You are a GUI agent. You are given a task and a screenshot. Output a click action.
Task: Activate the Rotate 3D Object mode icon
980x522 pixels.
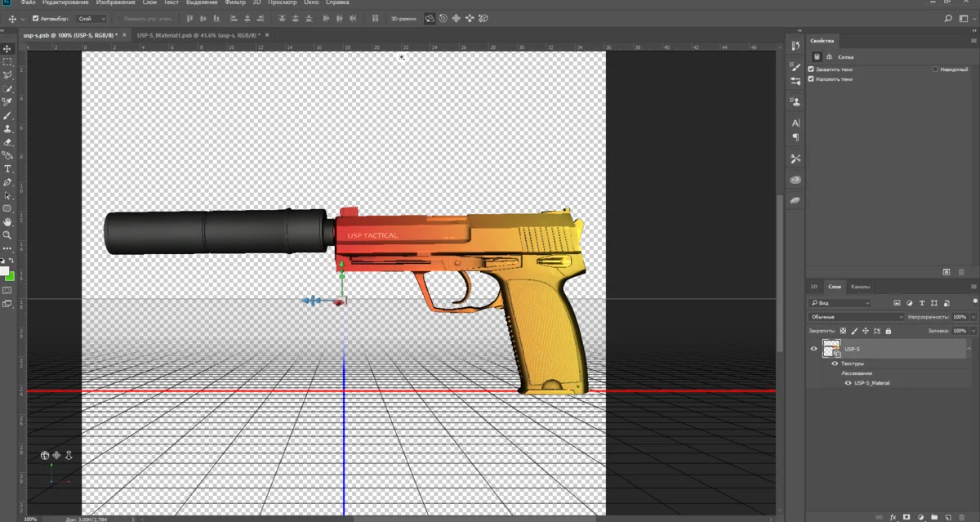430,18
